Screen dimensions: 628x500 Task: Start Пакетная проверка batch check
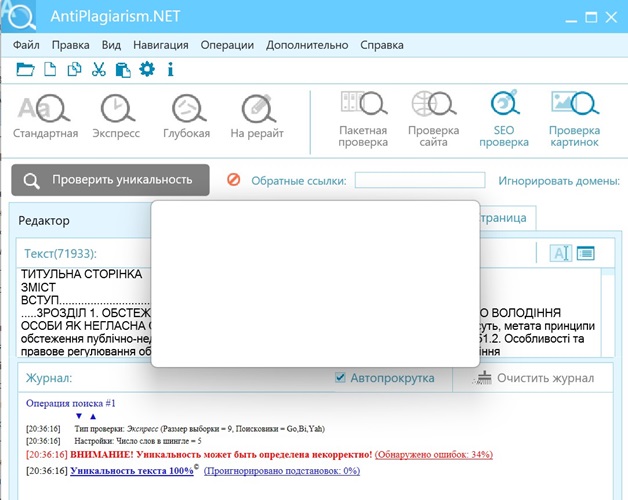(363, 119)
